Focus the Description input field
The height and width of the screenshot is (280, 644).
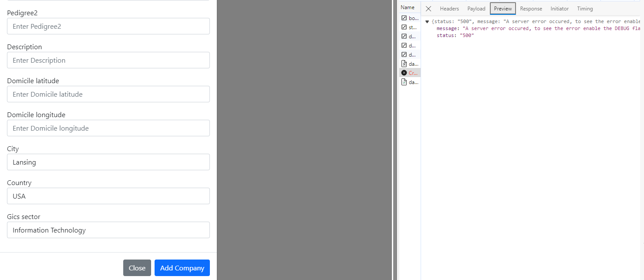pos(108,60)
